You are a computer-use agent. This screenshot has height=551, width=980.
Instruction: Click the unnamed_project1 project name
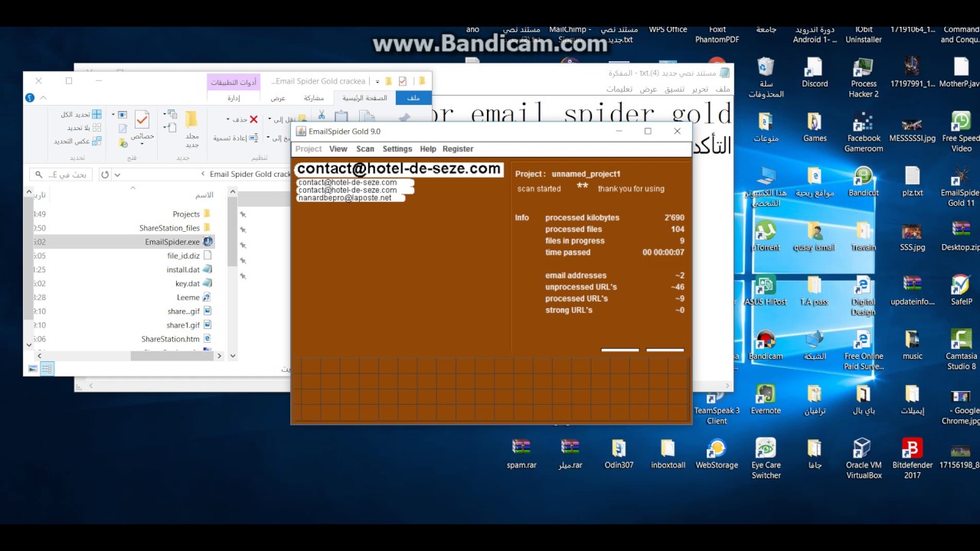586,174
